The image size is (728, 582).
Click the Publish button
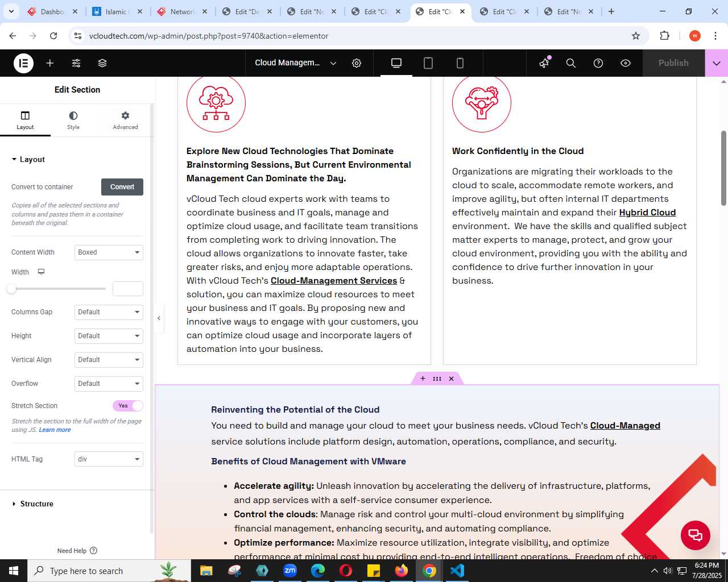[x=673, y=63]
